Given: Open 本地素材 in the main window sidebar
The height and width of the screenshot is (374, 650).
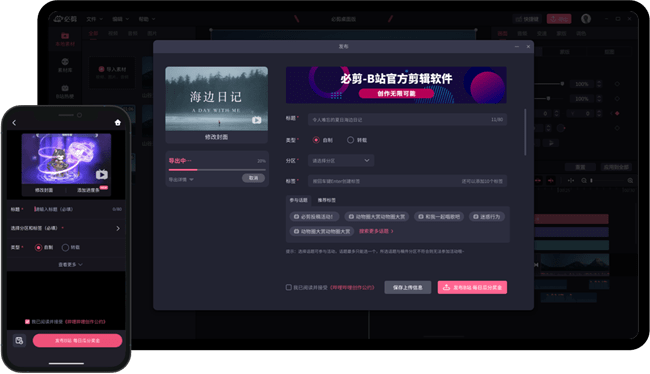Looking at the screenshot, I should tap(65, 39).
